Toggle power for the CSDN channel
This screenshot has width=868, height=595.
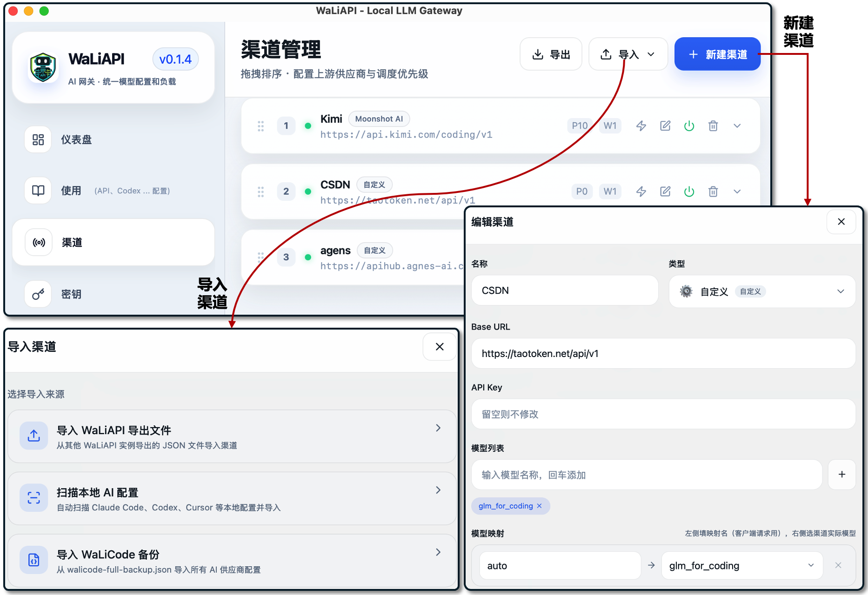coord(689,192)
